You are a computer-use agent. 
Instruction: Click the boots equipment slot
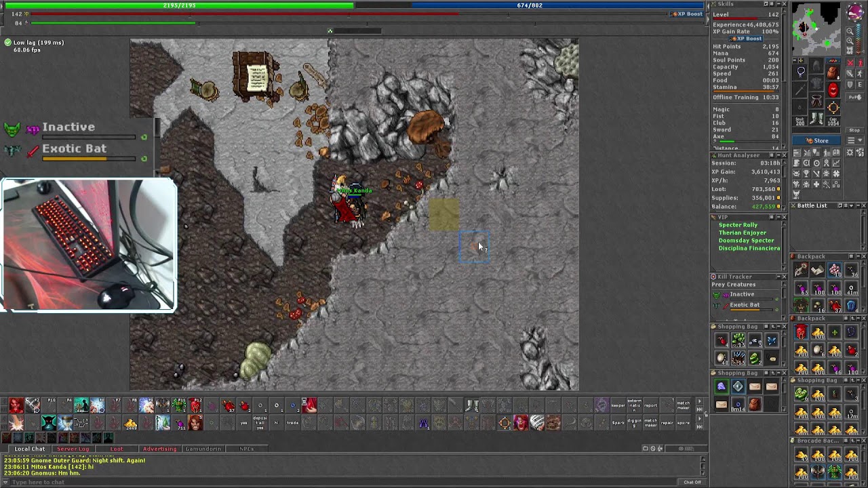point(816,118)
